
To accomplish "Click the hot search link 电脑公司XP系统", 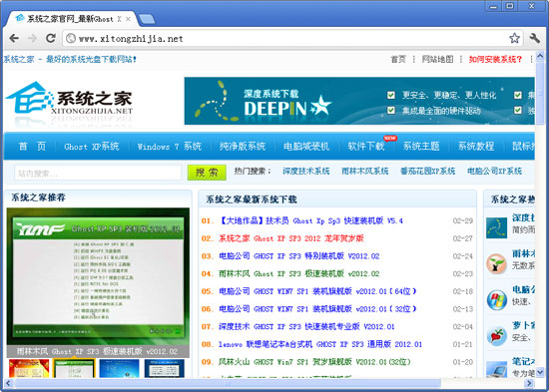I will point(494,172).
